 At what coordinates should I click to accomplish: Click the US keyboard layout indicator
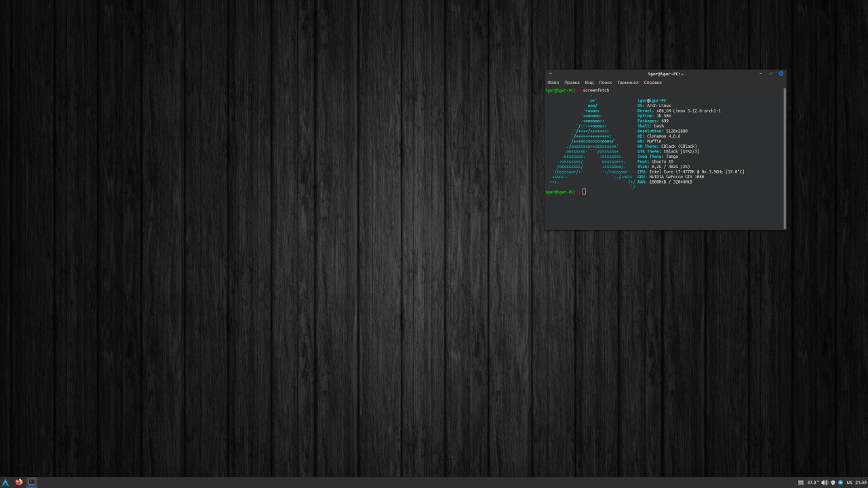pyautogui.click(x=850, y=483)
